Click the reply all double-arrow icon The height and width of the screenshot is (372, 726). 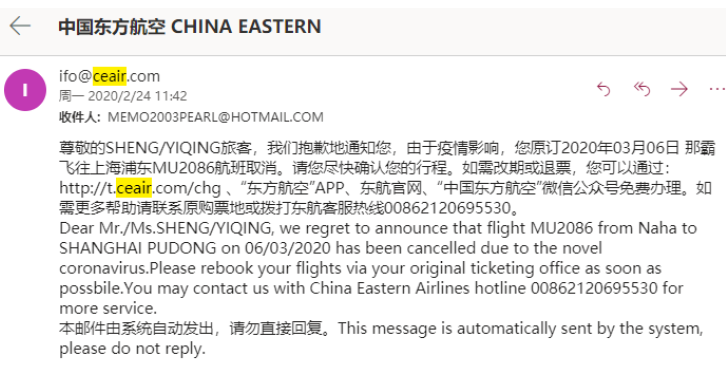(642, 89)
